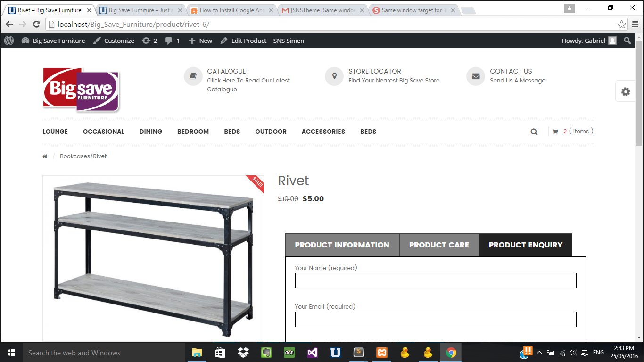Click the Catalogue book icon
Viewport: 644px width, 362px height.
pyautogui.click(x=193, y=76)
